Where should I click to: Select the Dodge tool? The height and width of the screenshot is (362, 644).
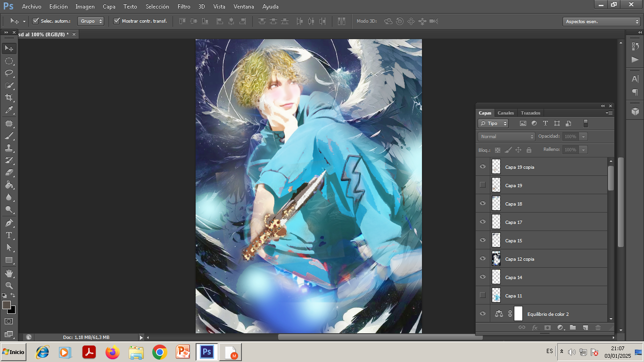[9, 209]
